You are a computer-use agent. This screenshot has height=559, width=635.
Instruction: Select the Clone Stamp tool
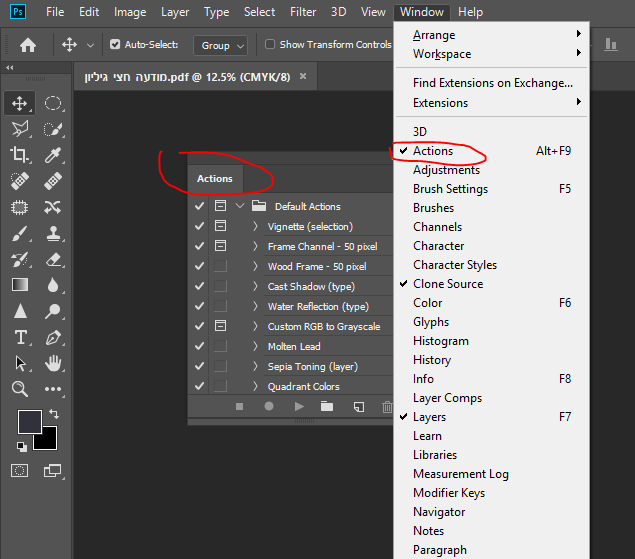coord(53,233)
